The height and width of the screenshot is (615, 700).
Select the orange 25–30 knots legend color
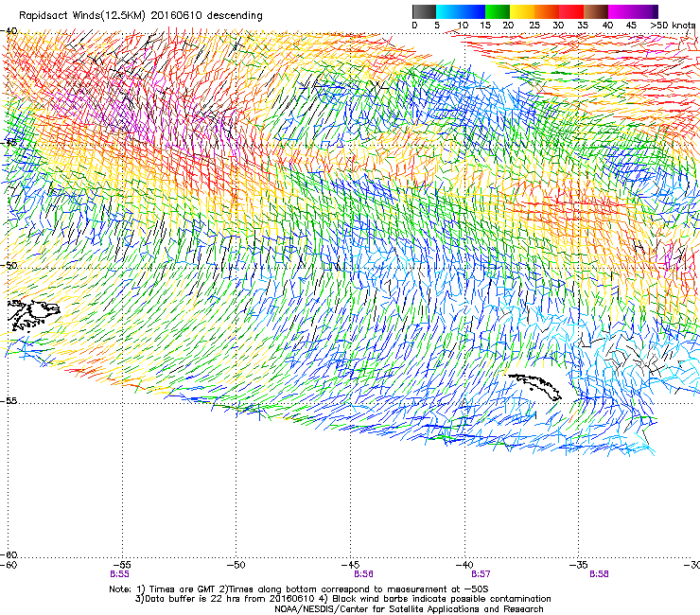[x=547, y=11]
